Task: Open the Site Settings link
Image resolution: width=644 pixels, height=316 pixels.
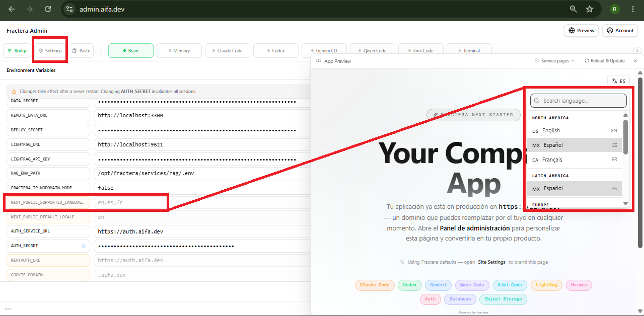Action: tap(491, 262)
